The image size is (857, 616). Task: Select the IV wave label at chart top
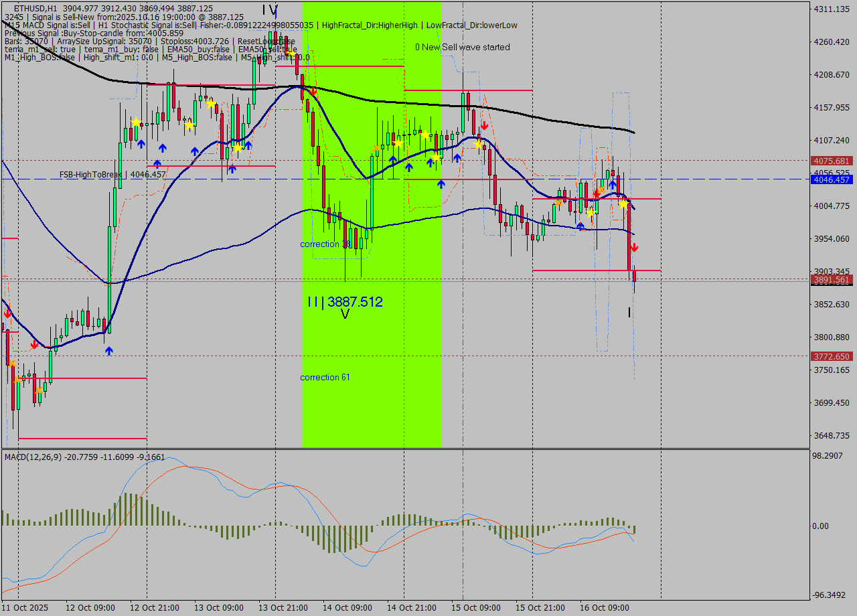pos(269,10)
